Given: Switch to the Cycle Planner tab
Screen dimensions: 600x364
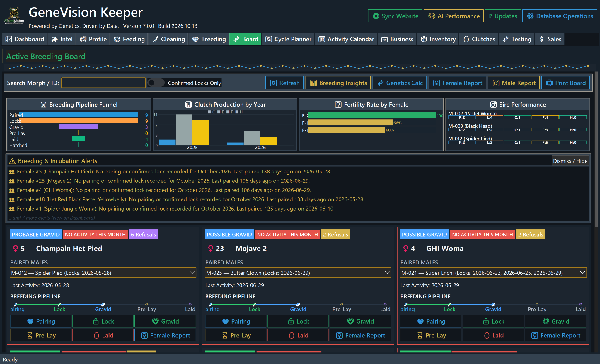Looking at the screenshot, I should [x=288, y=39].
